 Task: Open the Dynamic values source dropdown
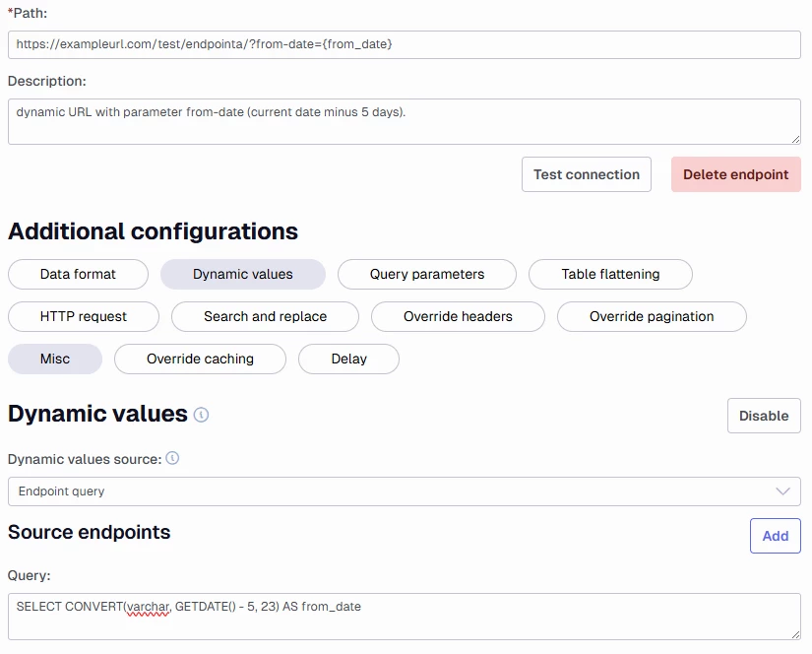(404, 491)
